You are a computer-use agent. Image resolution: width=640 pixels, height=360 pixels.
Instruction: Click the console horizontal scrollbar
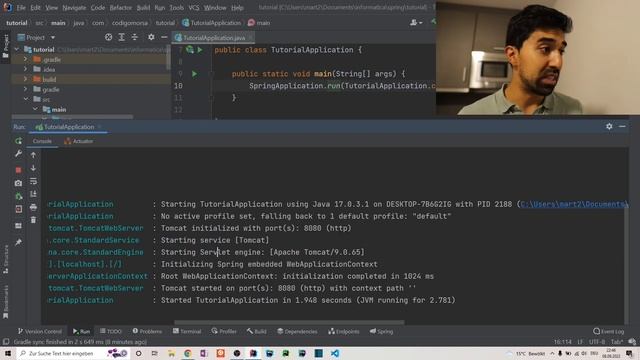pyautogui.click(x=289, y=322)
